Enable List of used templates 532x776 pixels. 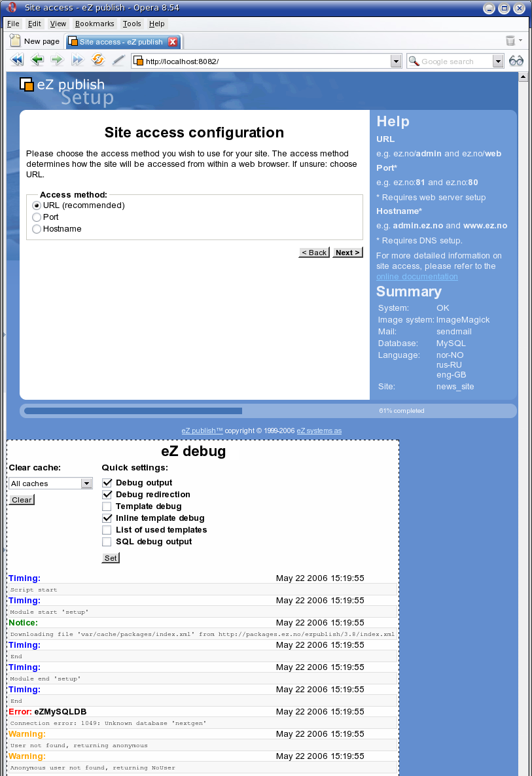tap(107, 530)
